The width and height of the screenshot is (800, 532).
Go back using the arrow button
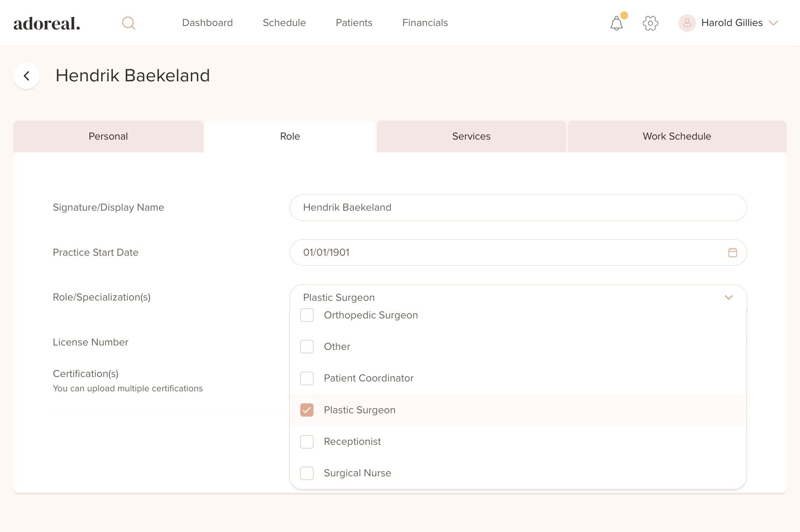[x=26, y=76]
